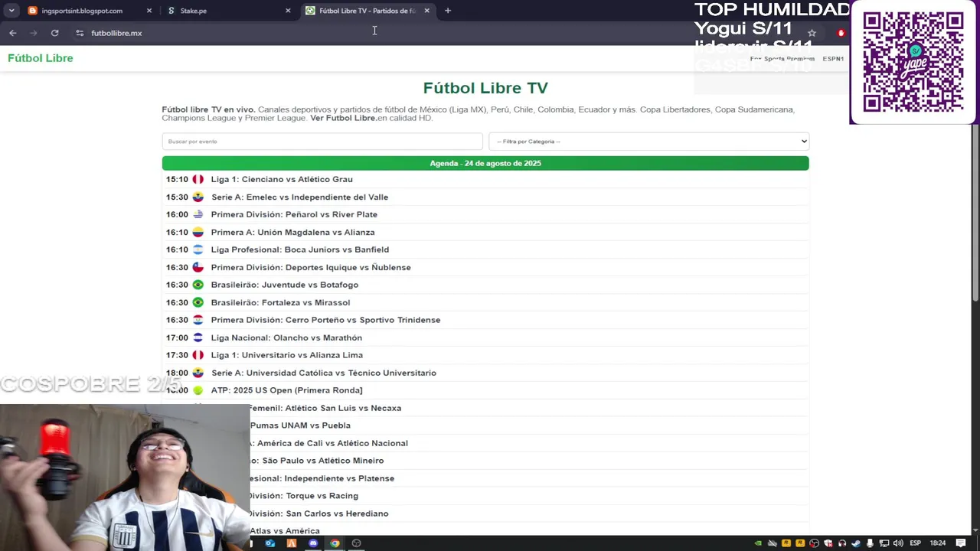Image resolution: width=980 pixels, height=551 pixels.
Task: Open the clock showing 18:24
Action: tap(938, 543)
